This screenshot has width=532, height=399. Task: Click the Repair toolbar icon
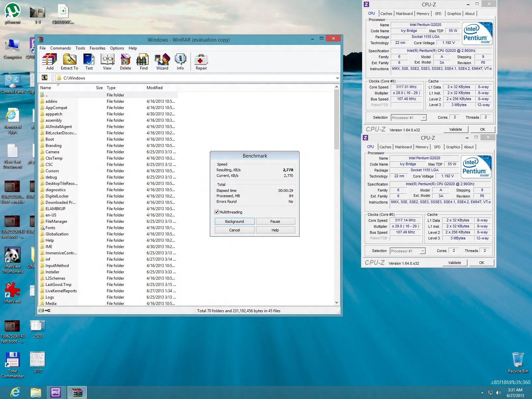(201, 62)
